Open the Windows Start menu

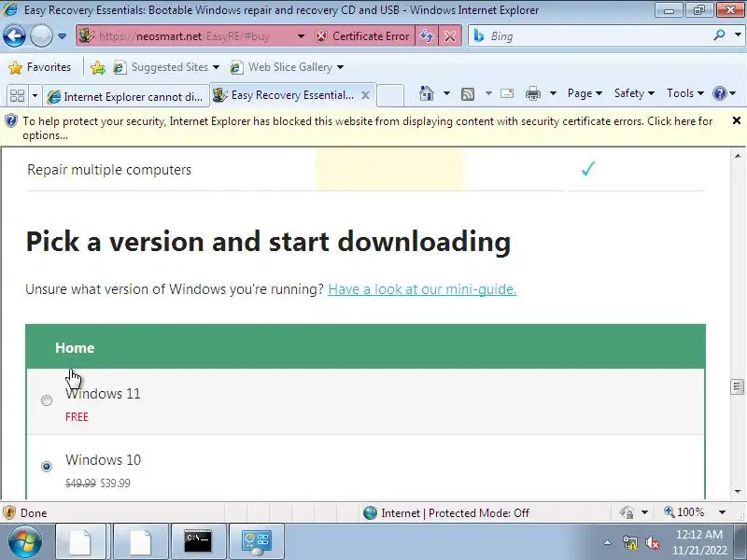[23, 542]
